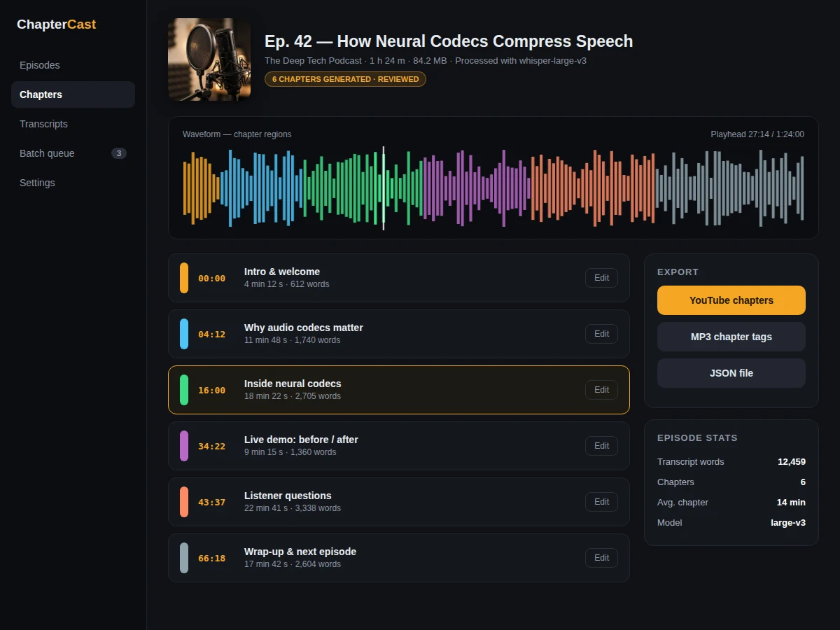Edit the Listener questions chapter
Screen dimensions: 840x630
(x=602, y=502)
